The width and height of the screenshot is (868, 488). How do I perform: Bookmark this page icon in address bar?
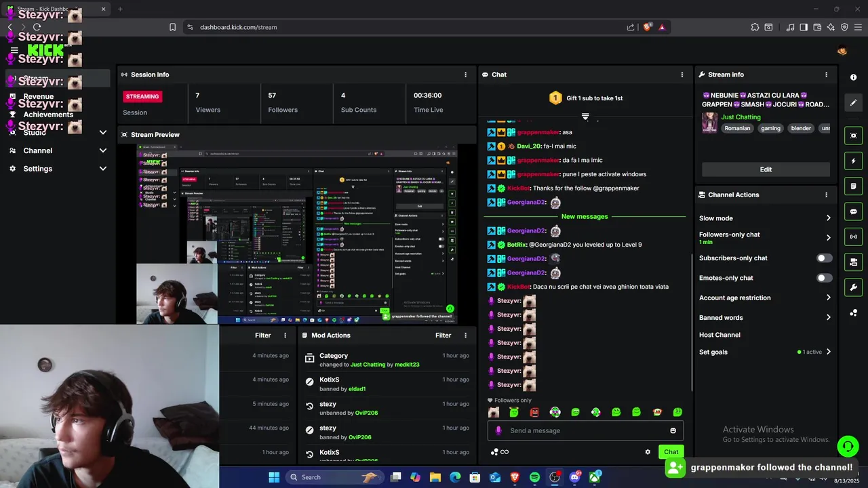coord(172,27)
